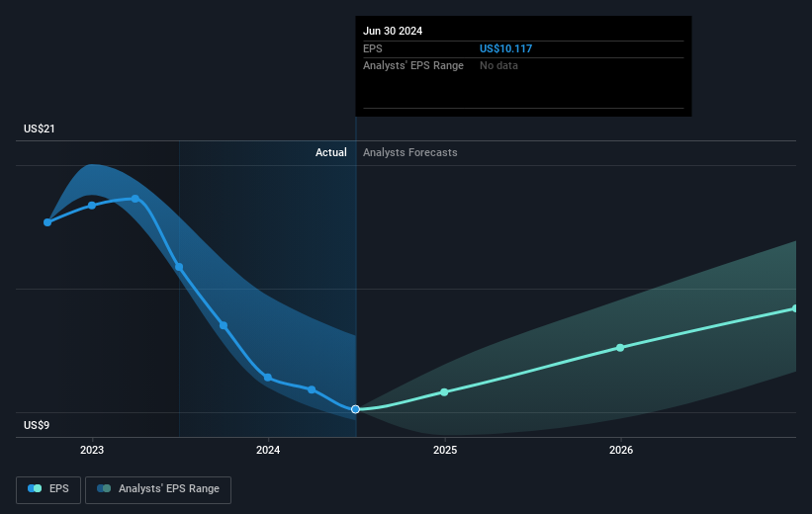Screen dimensions: 812x514
Task: Click the Actual section label
Action: [331, 152]
